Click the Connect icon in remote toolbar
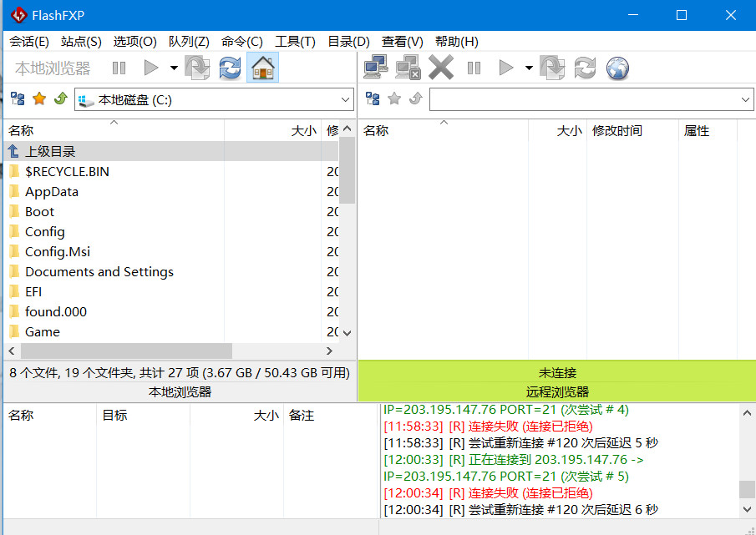This screenshot has height=535, width=756. (x=378, y=68)
